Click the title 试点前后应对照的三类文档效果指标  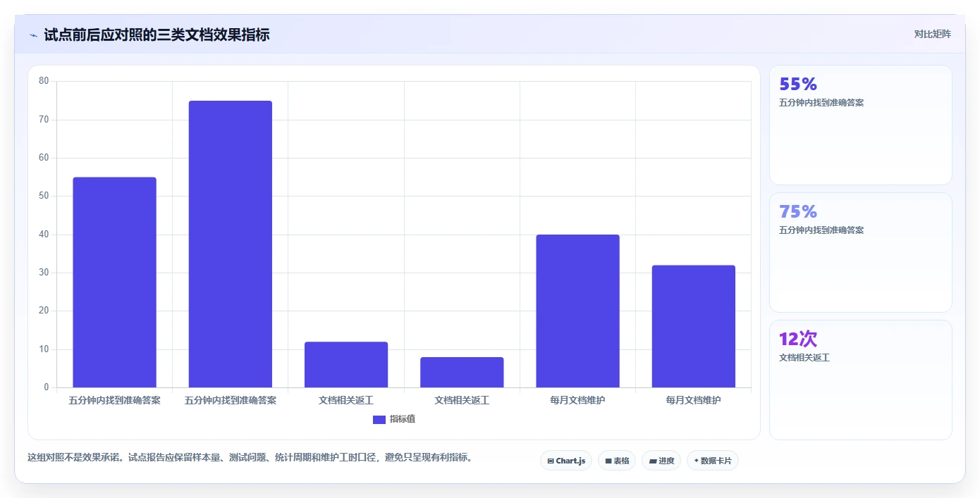[x=157, y=35]
